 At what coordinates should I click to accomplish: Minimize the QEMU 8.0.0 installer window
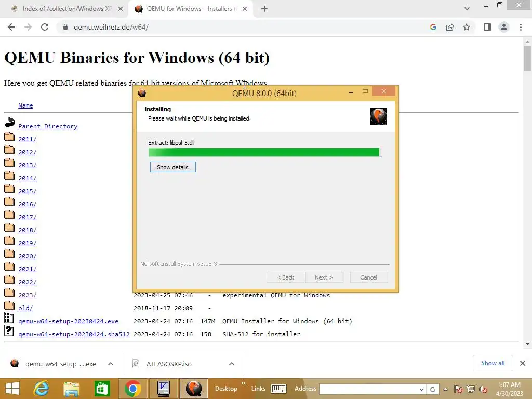(351, 91)
